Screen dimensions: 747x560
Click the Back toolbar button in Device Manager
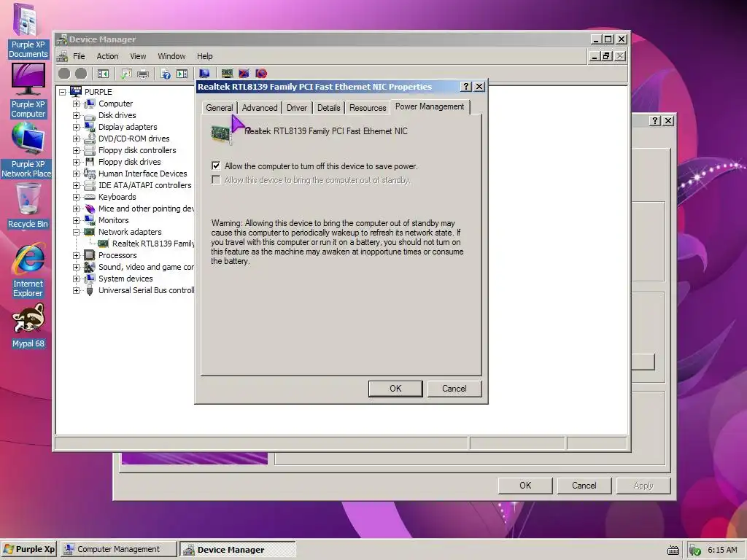point(64,74)
